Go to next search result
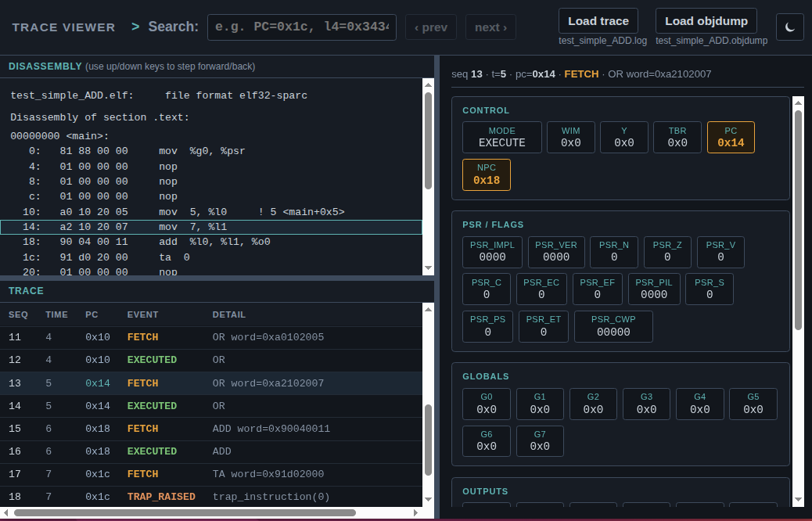 click(490, 27)
